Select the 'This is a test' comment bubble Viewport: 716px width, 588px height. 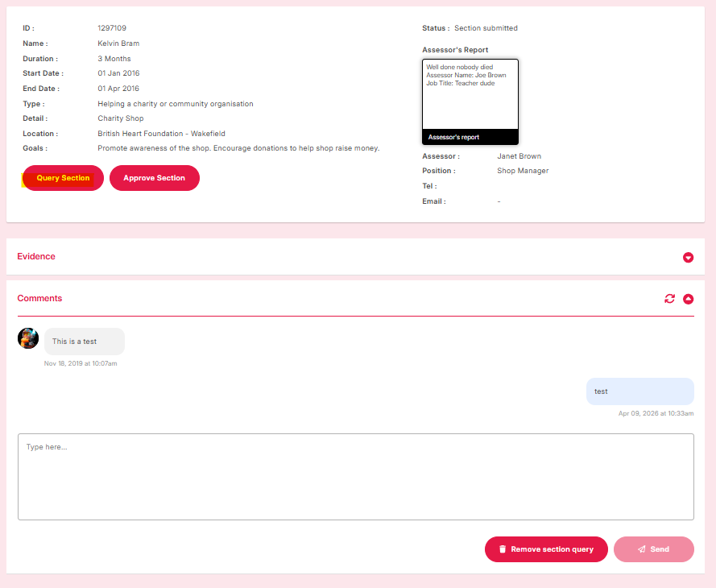point(84,342)
